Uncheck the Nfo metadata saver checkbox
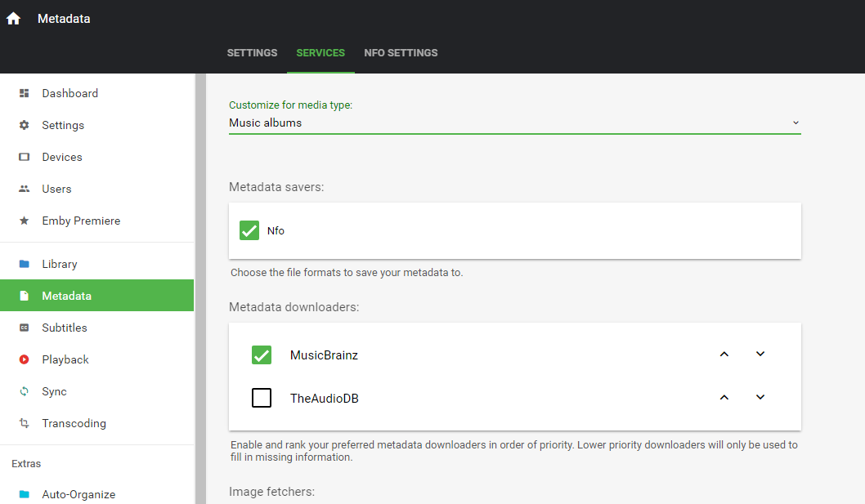This screenshot has width=865, height=504. coord(249,230)
